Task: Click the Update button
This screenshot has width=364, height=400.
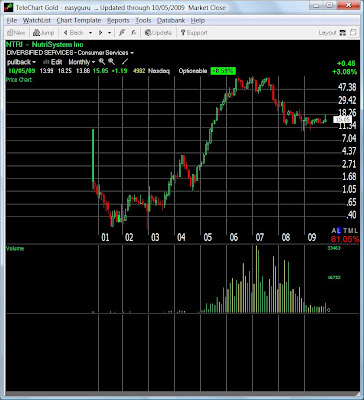Action: (159, 33)
